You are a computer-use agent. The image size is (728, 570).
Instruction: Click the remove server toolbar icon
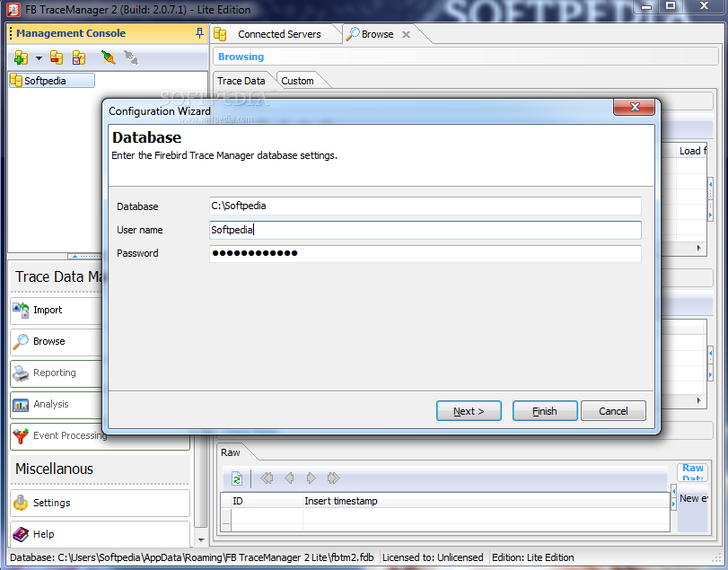click(x=57, y=57)
